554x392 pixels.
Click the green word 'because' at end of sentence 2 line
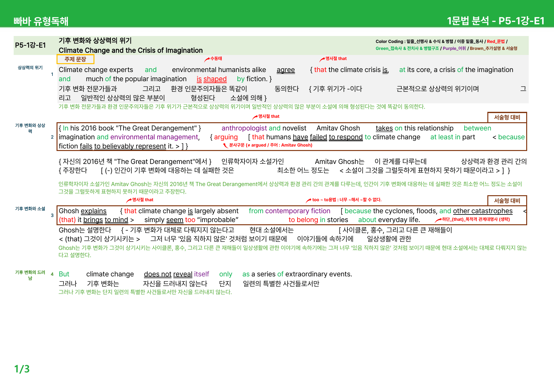pos(511,137)
